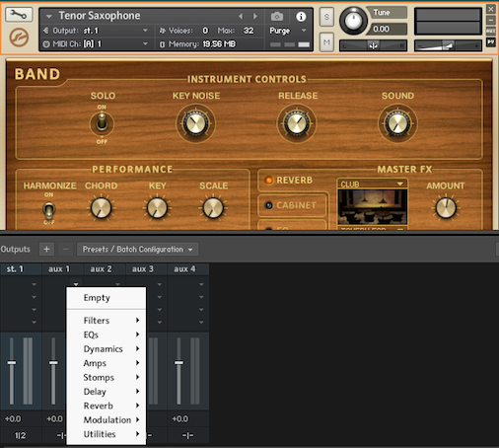Click the Master FX AMOUNT knob
The image size is (499, 448).
tap(446, 208)
